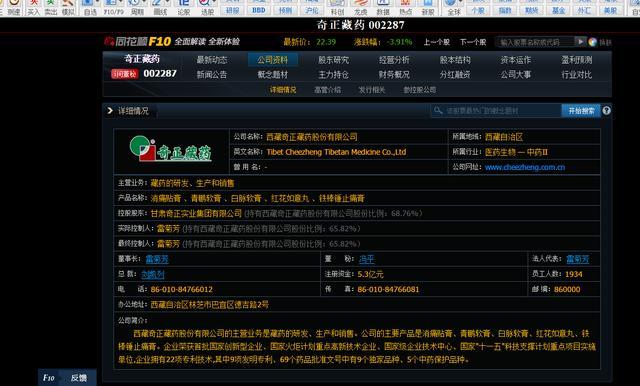Expand the 详细情况 section arrow
The width and height of the screenshot is (640, 386).
pos(109,111)
